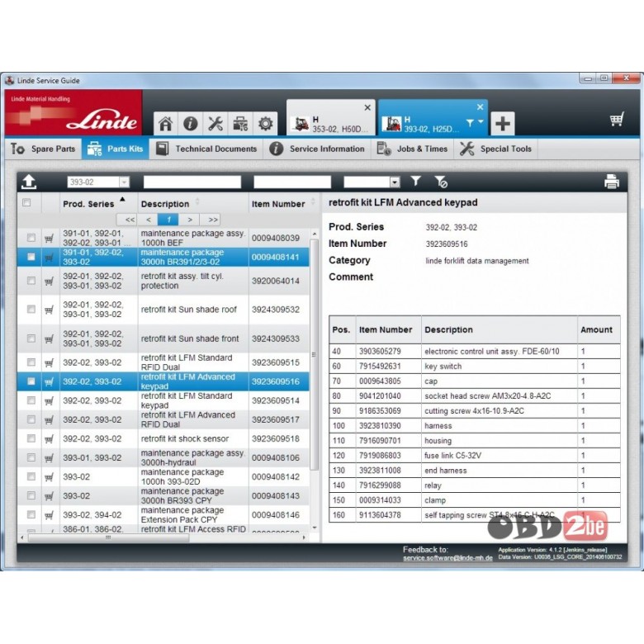Go to previous page with <
This screenshot has width=644, height=644.
[149, 220]
